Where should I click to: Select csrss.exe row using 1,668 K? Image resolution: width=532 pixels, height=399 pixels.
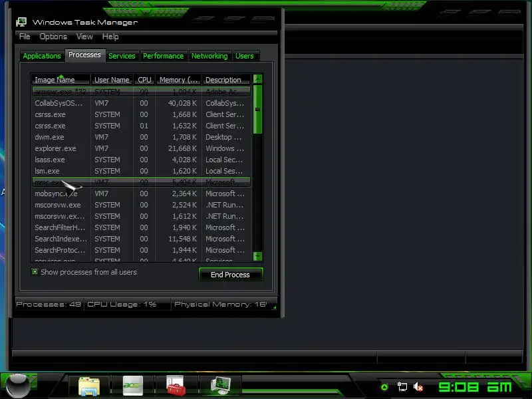point(141,114)
